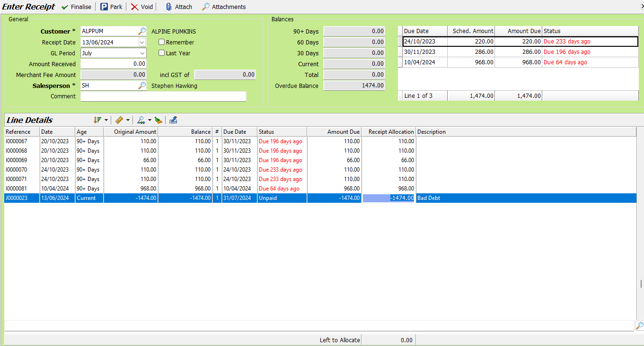Open the Receipt Date dropdown
The image size is (644, 346).
pyautogui.click(x=142, y=42)
